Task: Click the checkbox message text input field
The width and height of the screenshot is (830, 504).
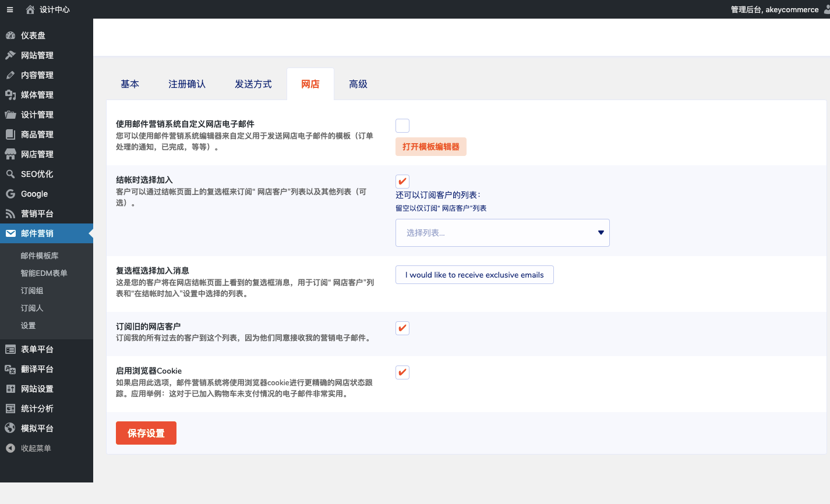Action: (475, 275)
